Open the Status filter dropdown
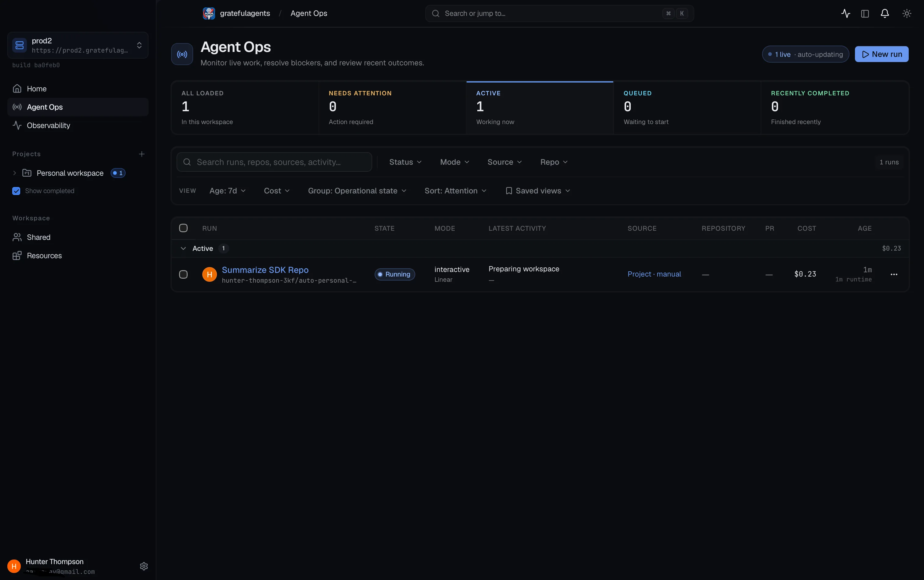 tap(405, 162)
